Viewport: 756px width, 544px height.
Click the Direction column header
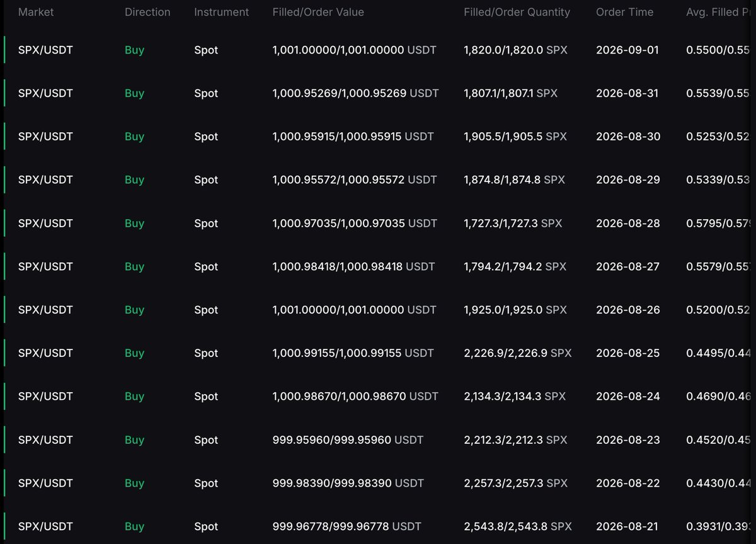pyautogui.click(x=147, y=12)
